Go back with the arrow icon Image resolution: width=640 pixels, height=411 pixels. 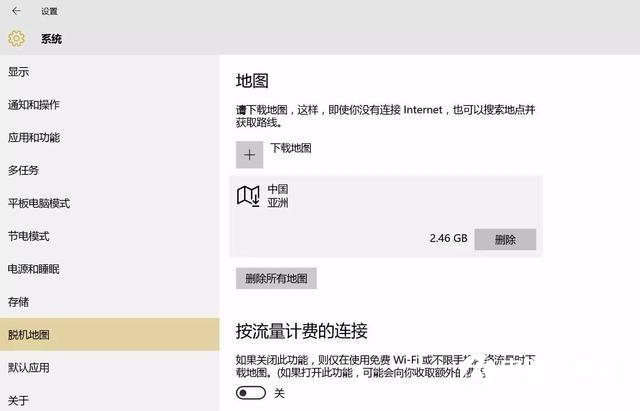click(x=16, y=11)
